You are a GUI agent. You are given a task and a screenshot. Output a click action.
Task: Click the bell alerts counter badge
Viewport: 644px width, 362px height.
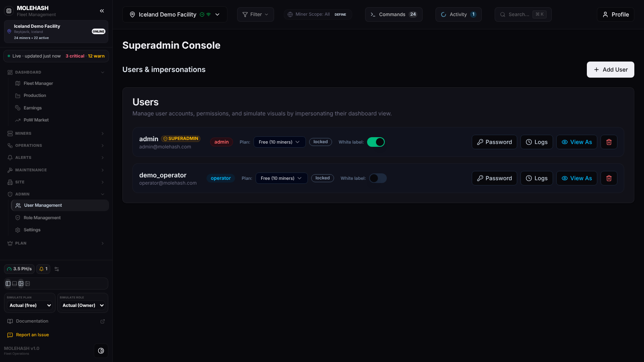click(43, 269)
